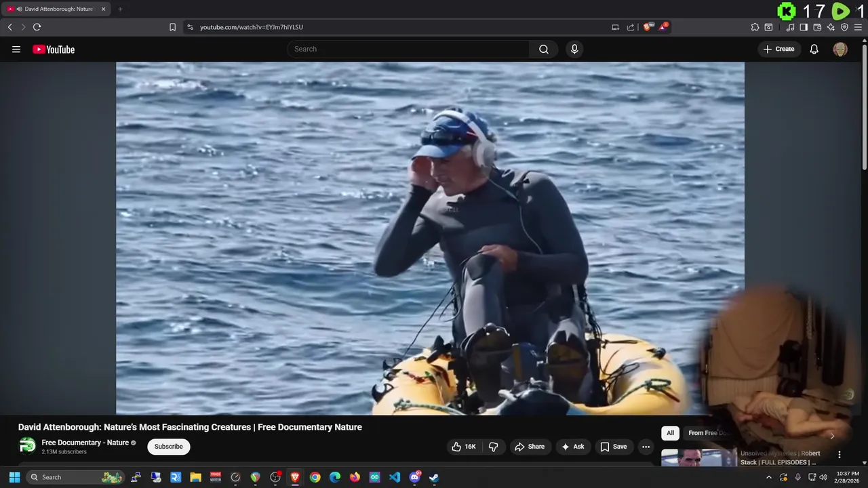This screenshot has width=868, height=488.
Task: Click the playing documentary video
Action: tap(430, 238)
